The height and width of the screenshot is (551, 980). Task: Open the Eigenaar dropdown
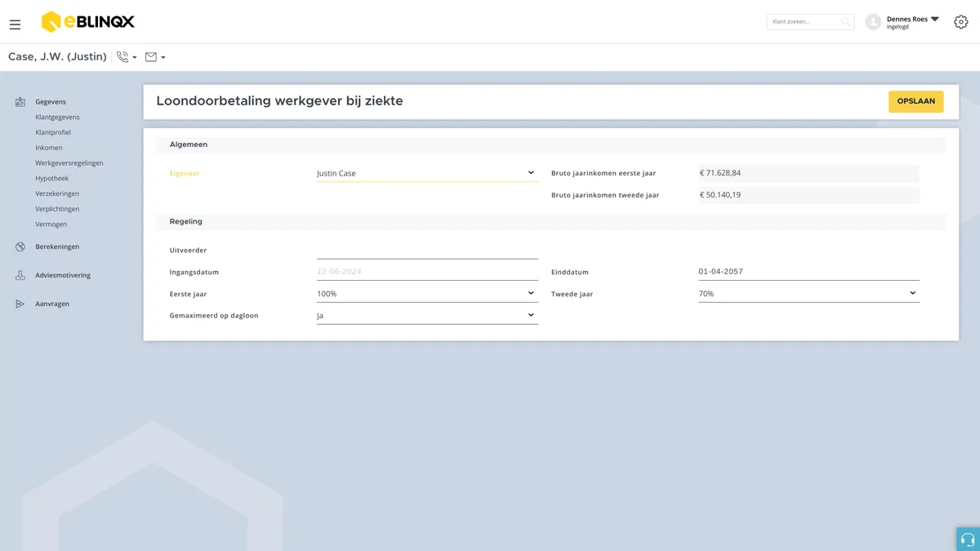click(x=427, y=173)
